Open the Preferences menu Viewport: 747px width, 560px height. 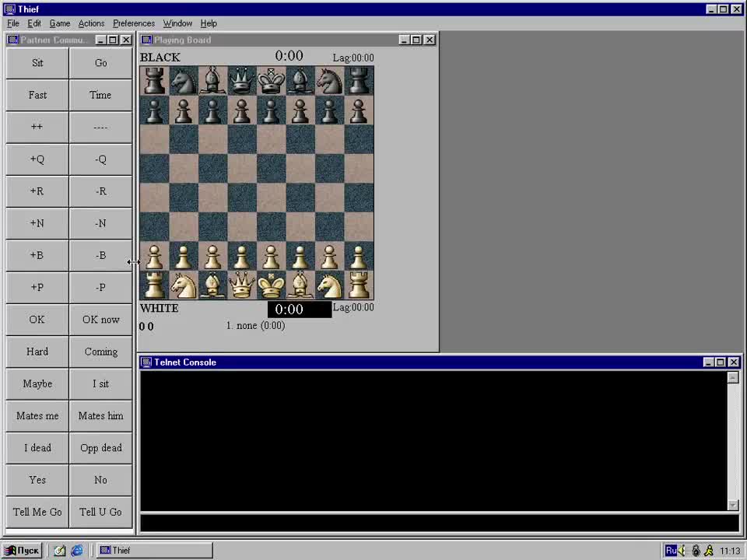click(x=134, y=23)
